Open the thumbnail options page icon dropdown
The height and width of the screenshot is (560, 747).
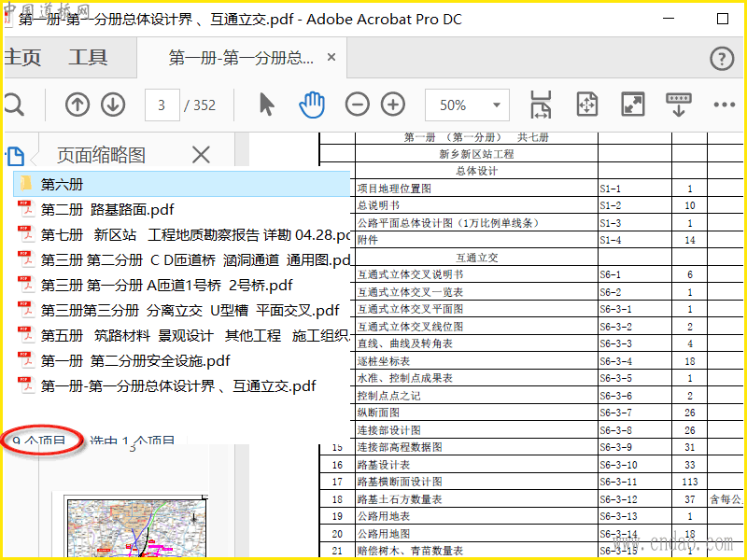pyautogui.click(x=16, y=156)
